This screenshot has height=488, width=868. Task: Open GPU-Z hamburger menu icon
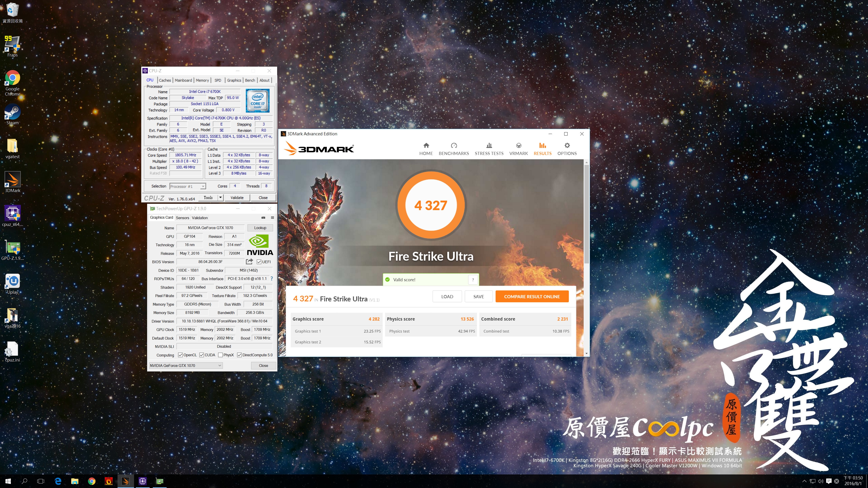[x=272, y=218]
